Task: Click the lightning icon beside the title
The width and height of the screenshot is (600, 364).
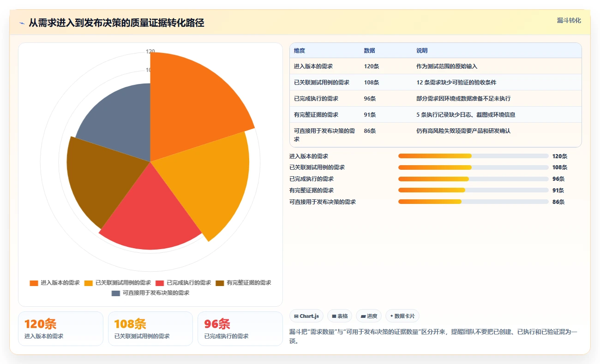Action: click(22, 23)
